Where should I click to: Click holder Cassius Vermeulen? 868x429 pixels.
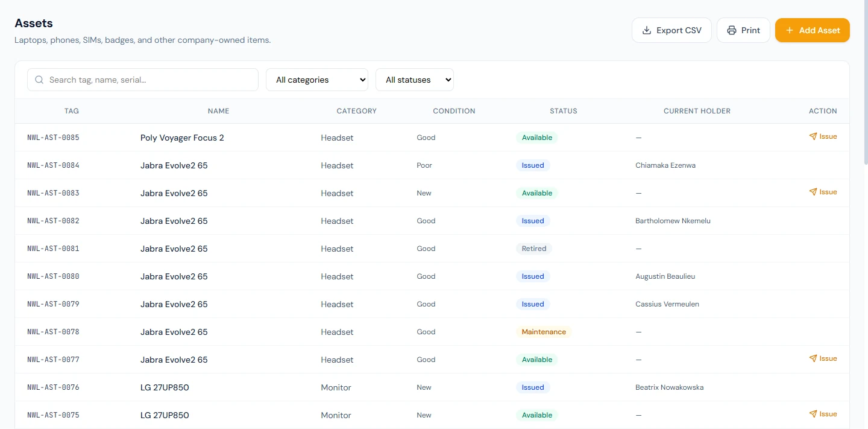[x=667, y=304]
